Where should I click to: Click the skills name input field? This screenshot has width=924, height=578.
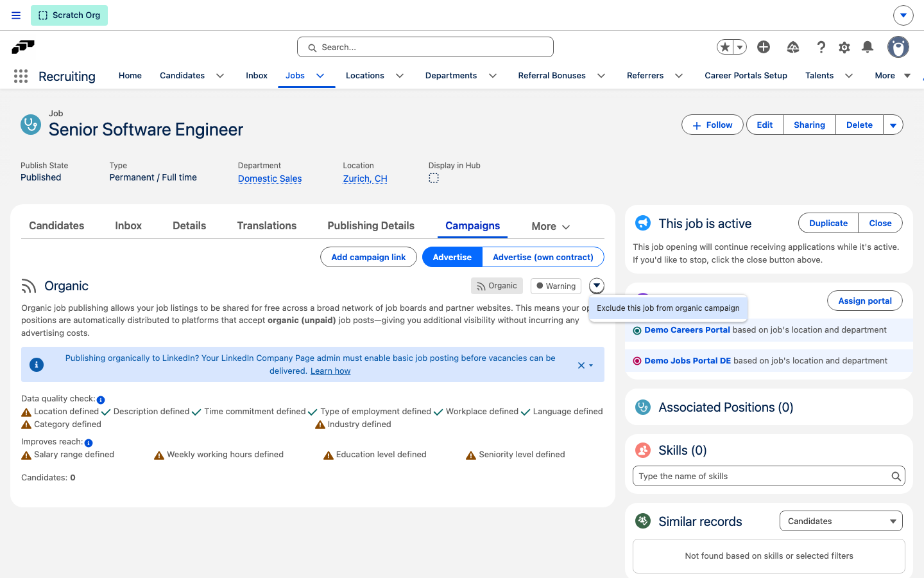point(769,477)
